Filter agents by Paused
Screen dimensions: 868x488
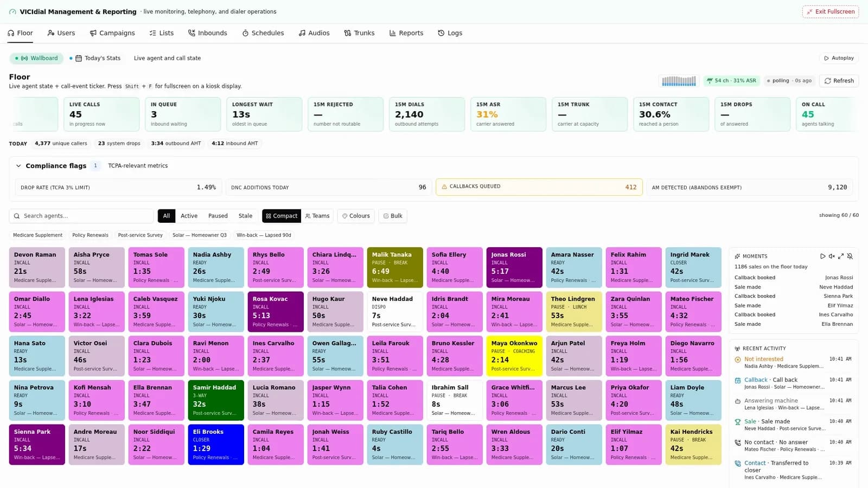(218, 216)
